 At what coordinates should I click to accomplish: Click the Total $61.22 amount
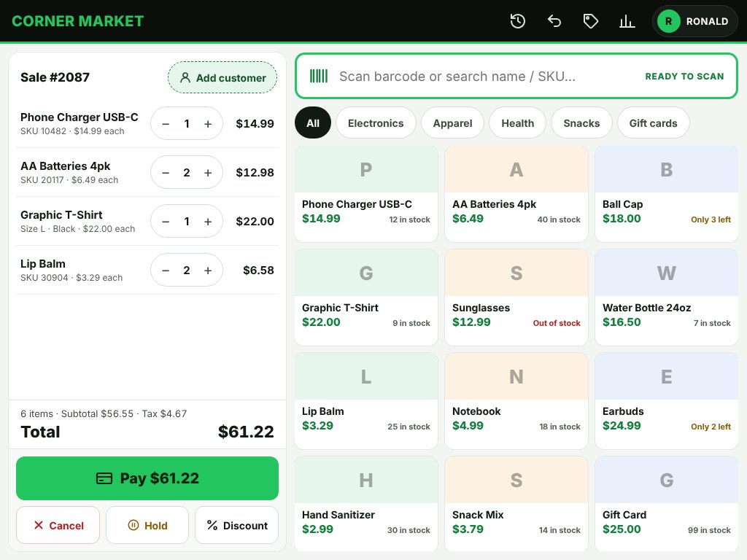click(246, 432)
